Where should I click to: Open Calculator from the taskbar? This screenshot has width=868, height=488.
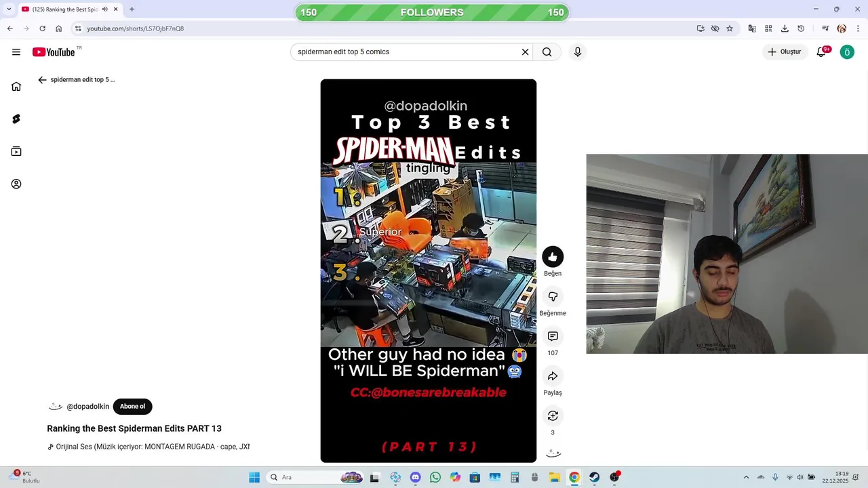click(x=515, y=477)
